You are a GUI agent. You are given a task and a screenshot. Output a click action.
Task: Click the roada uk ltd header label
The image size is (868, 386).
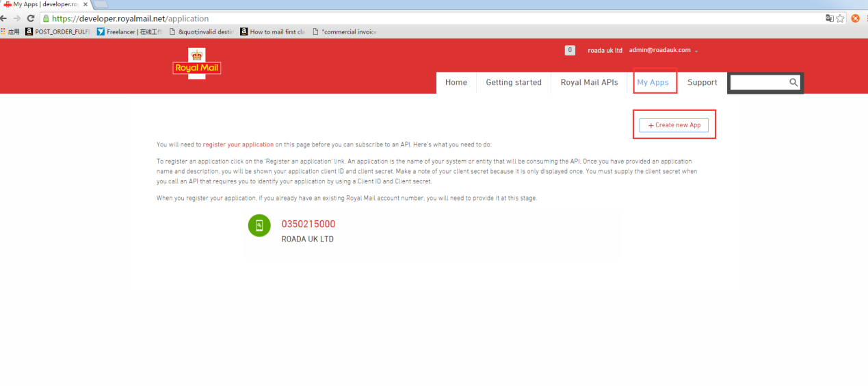605,51
